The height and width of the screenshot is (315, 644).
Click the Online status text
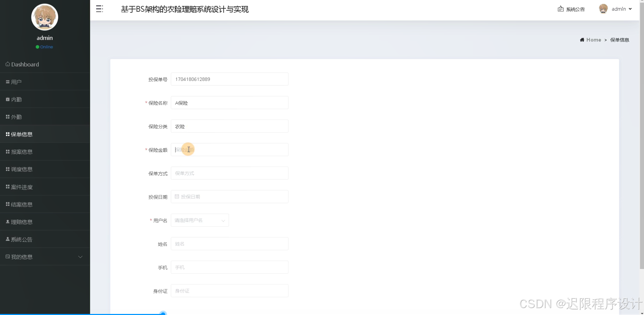click(46, 47)
